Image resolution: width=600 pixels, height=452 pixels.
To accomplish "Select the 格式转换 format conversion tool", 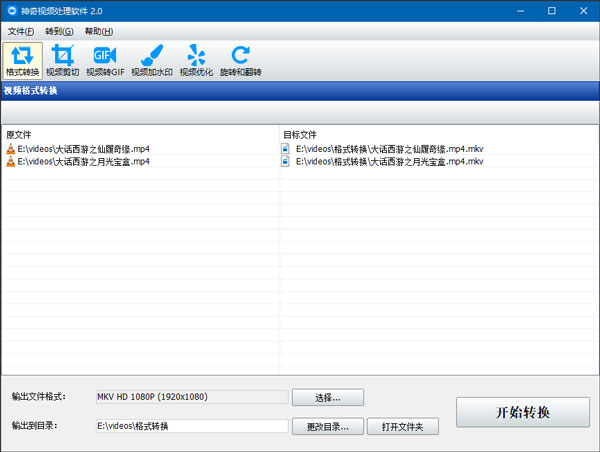I will tap(23, 60).
